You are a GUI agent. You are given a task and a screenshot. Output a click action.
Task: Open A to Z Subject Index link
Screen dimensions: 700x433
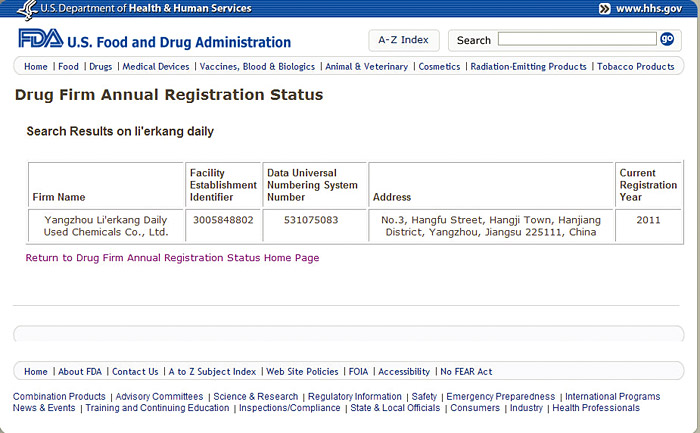(x=212, y=371)
